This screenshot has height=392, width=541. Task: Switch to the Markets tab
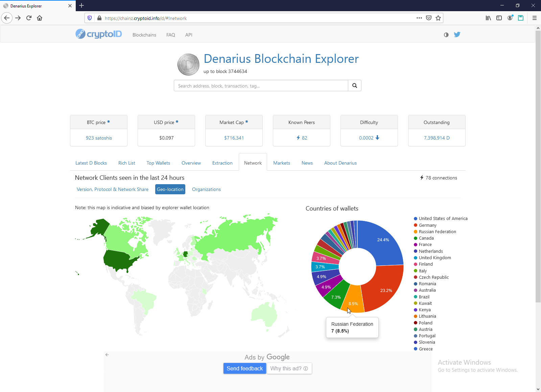point(282,163)
